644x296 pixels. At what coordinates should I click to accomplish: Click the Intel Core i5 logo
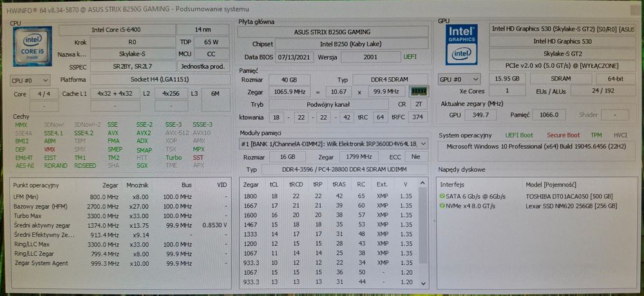click(x=32, y=46)
